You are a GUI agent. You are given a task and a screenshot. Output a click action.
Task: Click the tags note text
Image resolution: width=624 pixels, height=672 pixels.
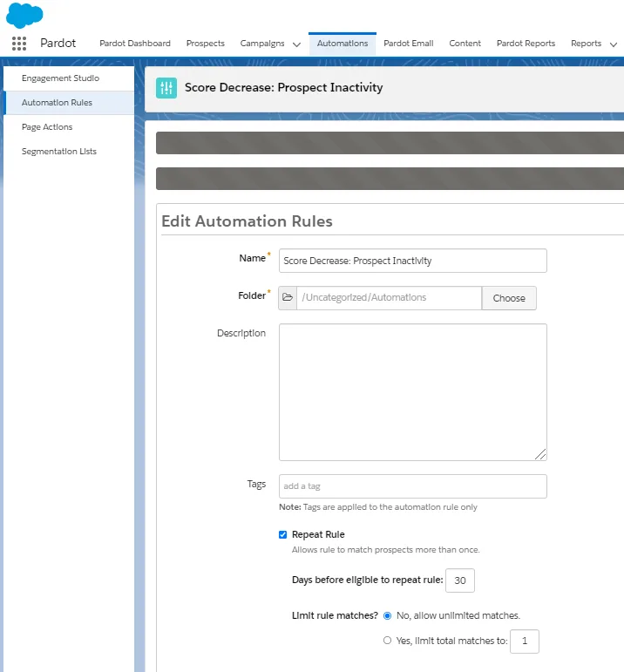tap(378, 507)
